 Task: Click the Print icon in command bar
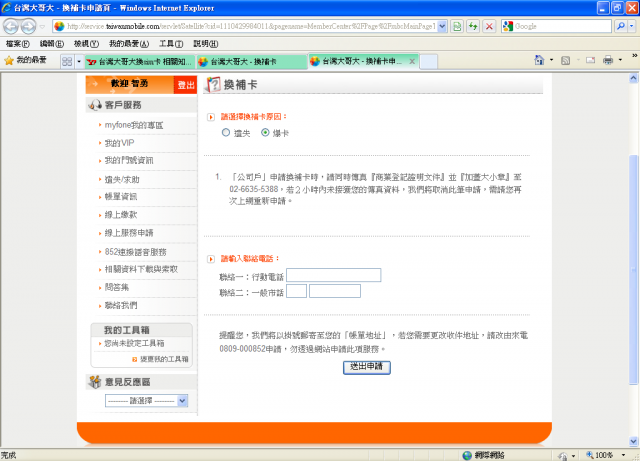click(608, 60)
